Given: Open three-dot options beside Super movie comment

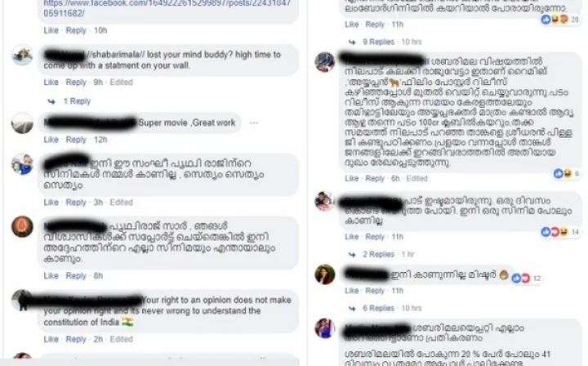Looking at the screenshot, I should (x=254, y=123).
